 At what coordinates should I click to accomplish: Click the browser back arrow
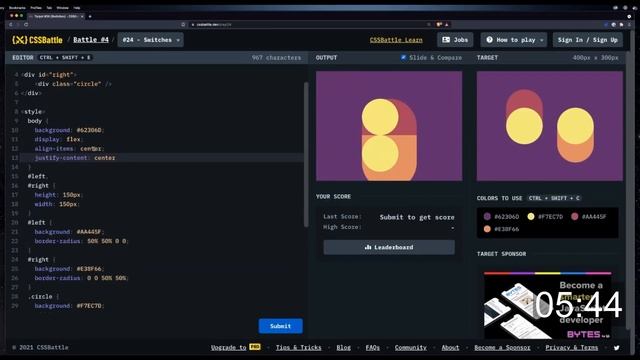tap(11, 24)
